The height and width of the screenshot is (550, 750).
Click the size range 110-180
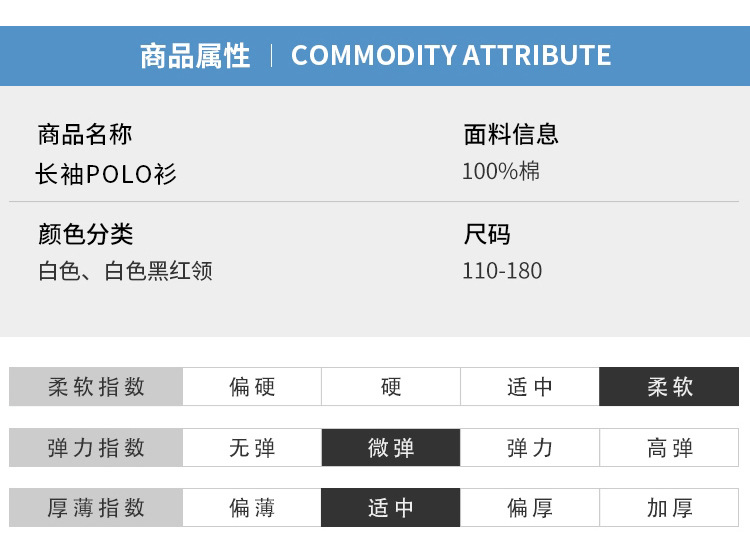(502, 271)
